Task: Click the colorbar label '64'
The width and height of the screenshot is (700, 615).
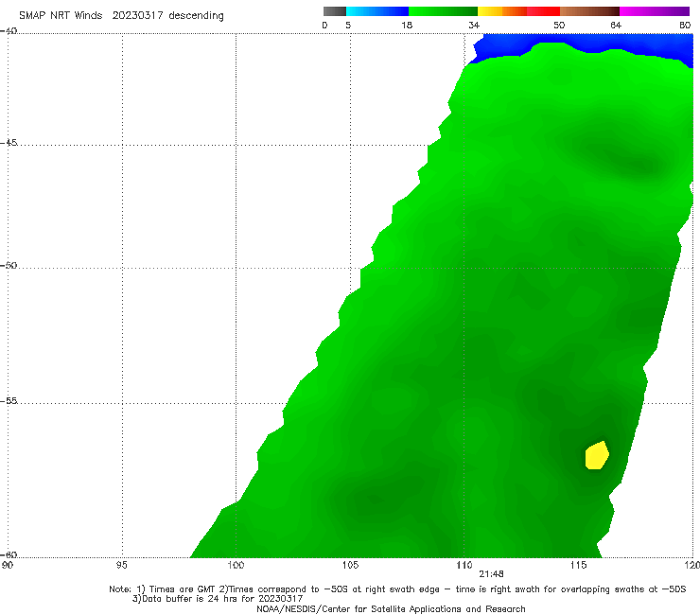Action: tap(616, 25)
